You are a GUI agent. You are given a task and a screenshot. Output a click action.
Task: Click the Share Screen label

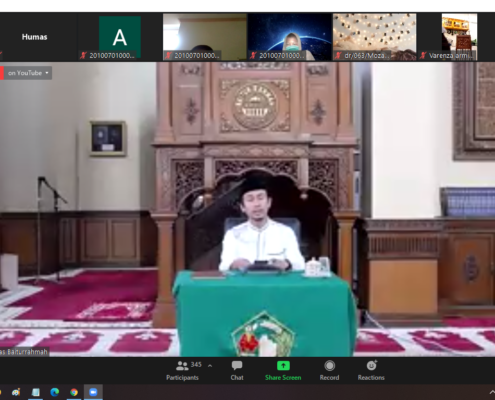click(x=283, y=378)
